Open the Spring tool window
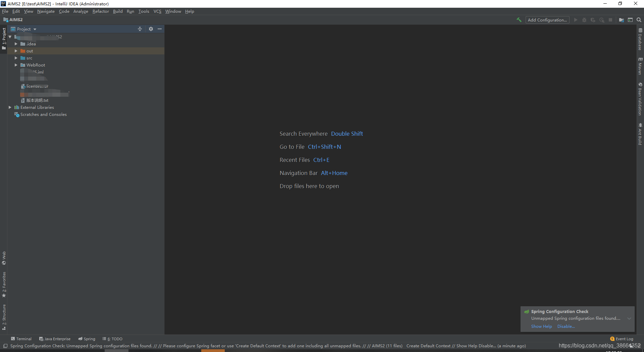Viewport: 644px width, 352px height. pos(87,339)
